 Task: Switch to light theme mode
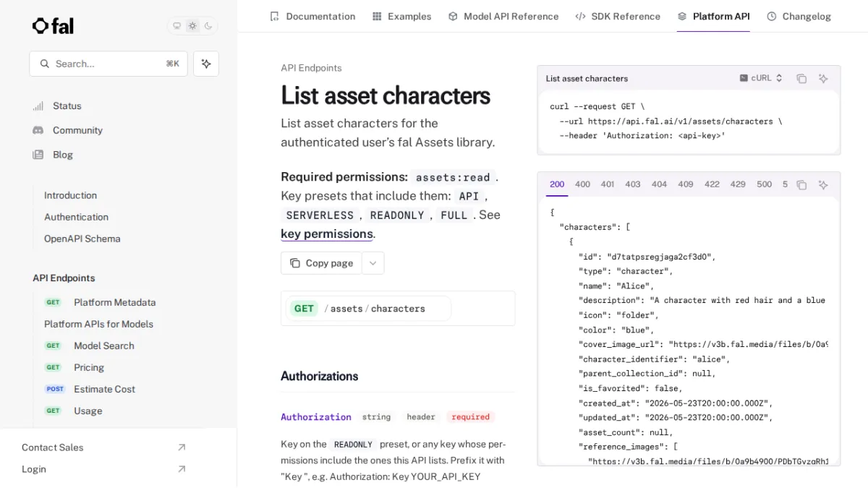point(192,26)
